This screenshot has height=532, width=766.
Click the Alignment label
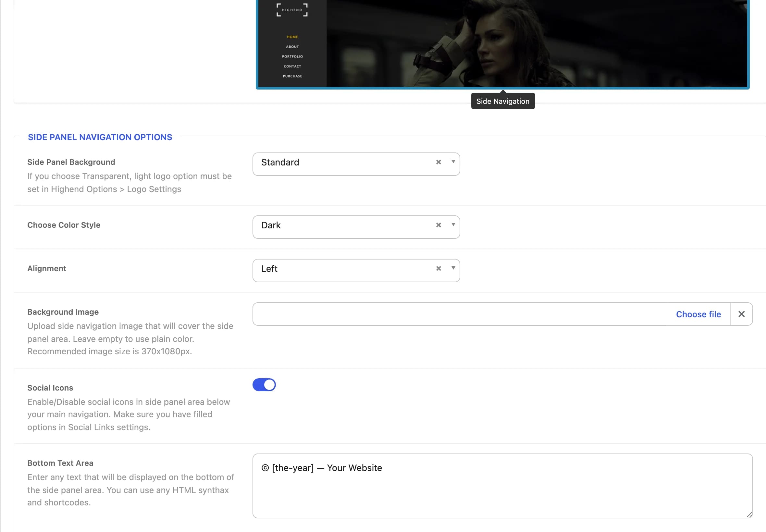(x=47, y=268)
